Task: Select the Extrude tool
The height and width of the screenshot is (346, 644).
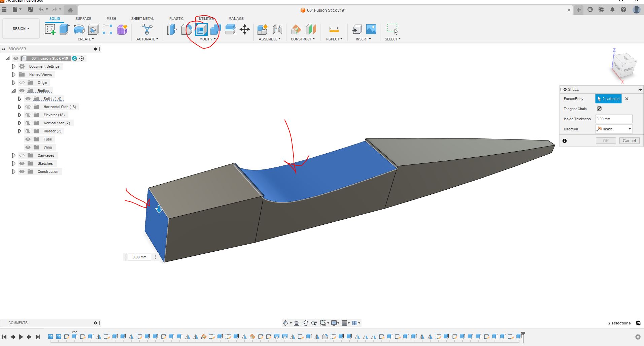Action: (64, 30)
